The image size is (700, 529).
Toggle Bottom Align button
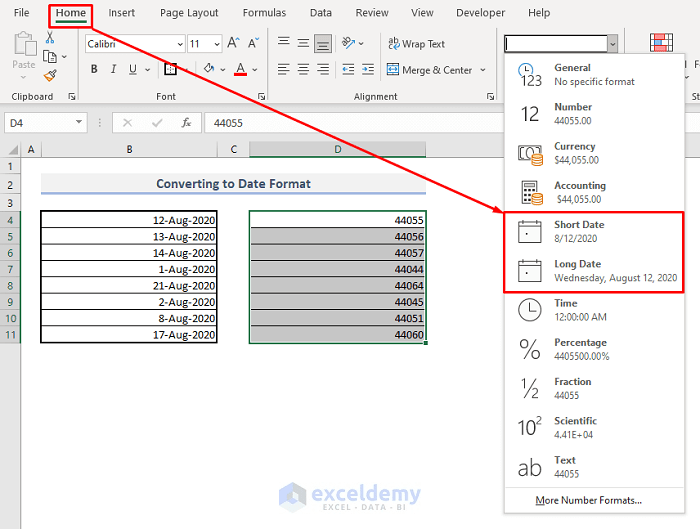pyautogui.click(x=323, y=43)
